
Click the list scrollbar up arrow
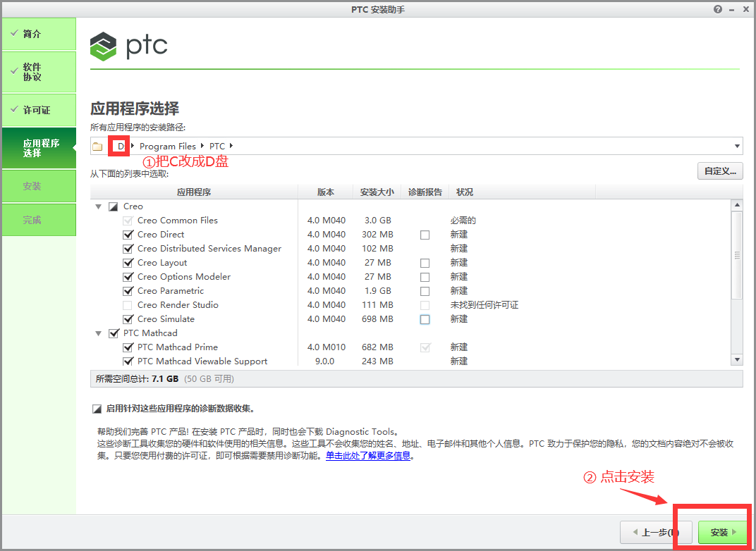coord(737,205)
